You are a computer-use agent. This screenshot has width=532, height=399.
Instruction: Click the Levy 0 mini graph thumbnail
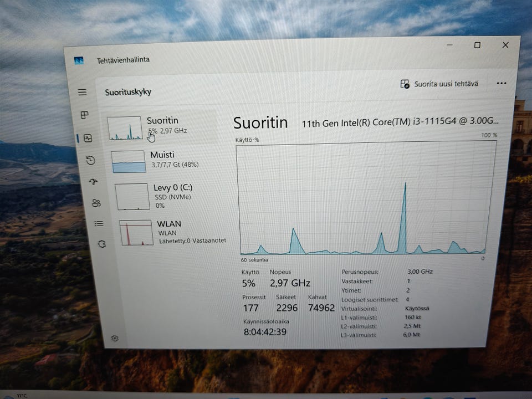132,197
